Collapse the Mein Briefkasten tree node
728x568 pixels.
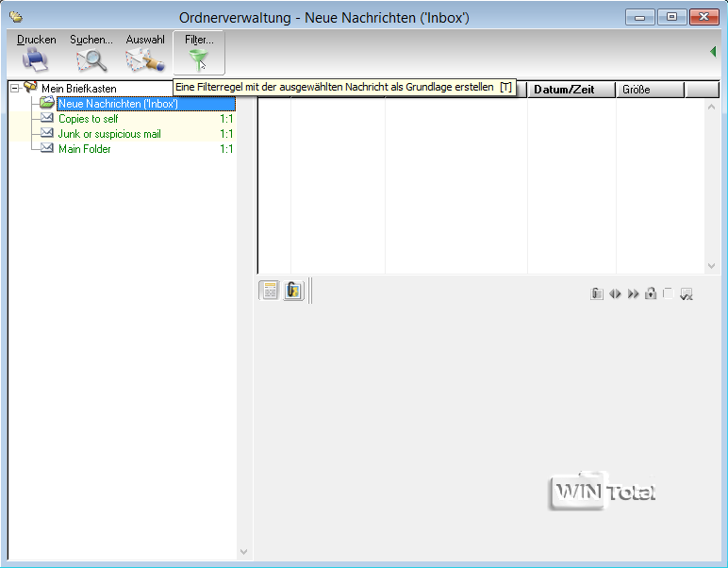click(x=15, y=89)
